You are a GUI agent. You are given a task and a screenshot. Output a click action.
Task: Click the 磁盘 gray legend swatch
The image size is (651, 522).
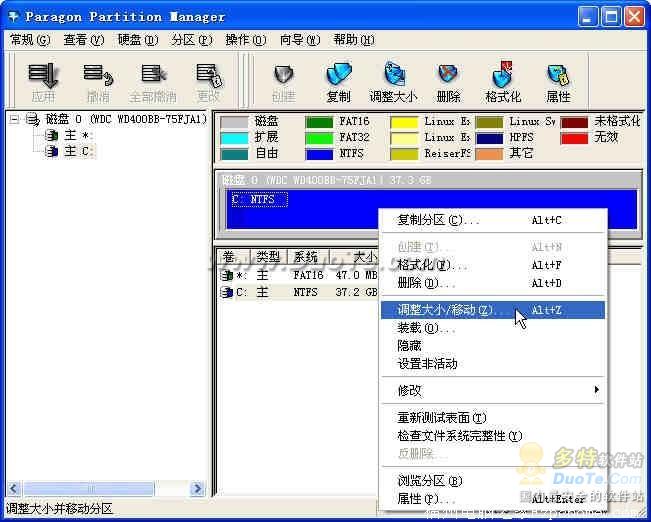[x=234, y=122]
